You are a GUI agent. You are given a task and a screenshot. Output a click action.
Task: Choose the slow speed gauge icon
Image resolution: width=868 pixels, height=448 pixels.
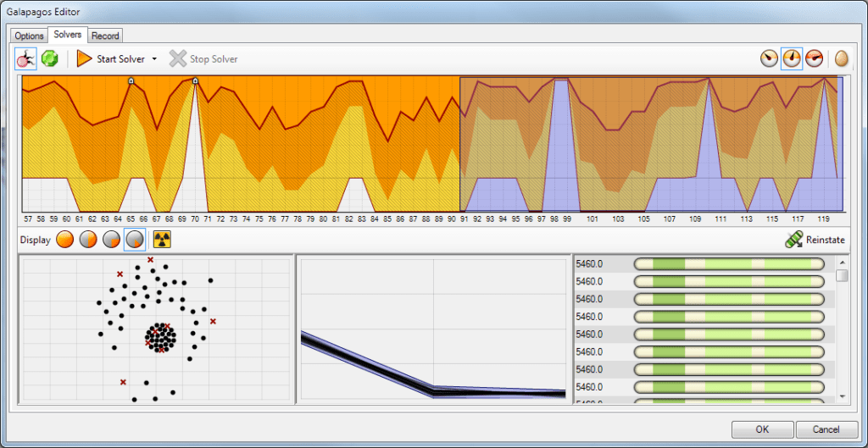[769, 59]
